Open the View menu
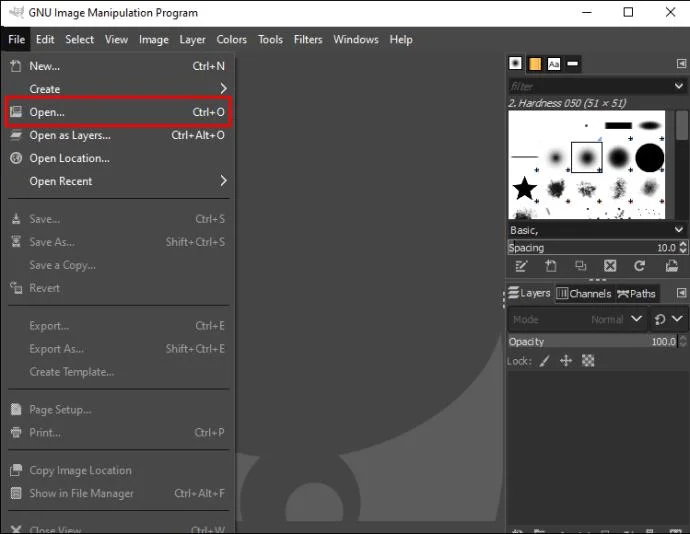 pos(116,40)
